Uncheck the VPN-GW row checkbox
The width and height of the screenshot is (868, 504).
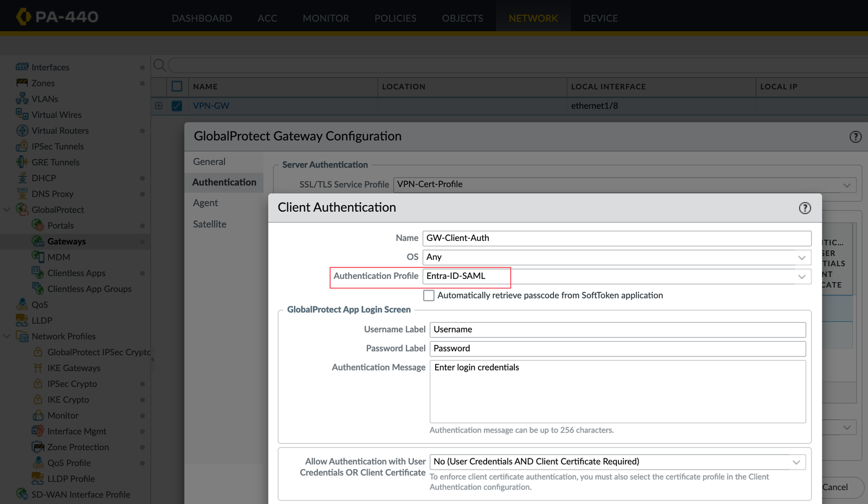[176, 106]
